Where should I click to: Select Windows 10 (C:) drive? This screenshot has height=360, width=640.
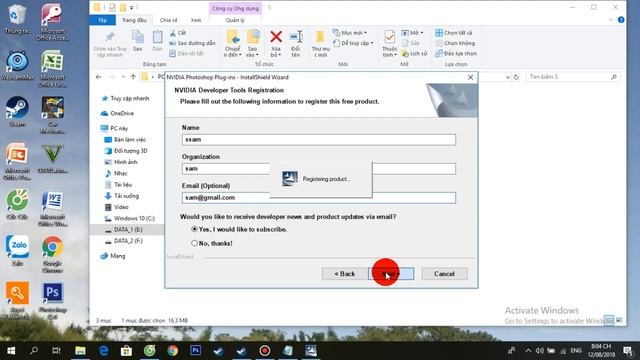click(x=134, y=218)
